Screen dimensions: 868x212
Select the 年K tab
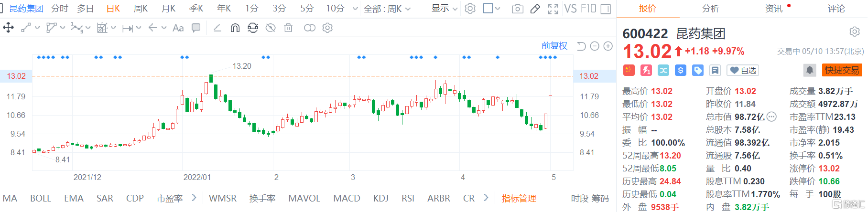point(224,9)
